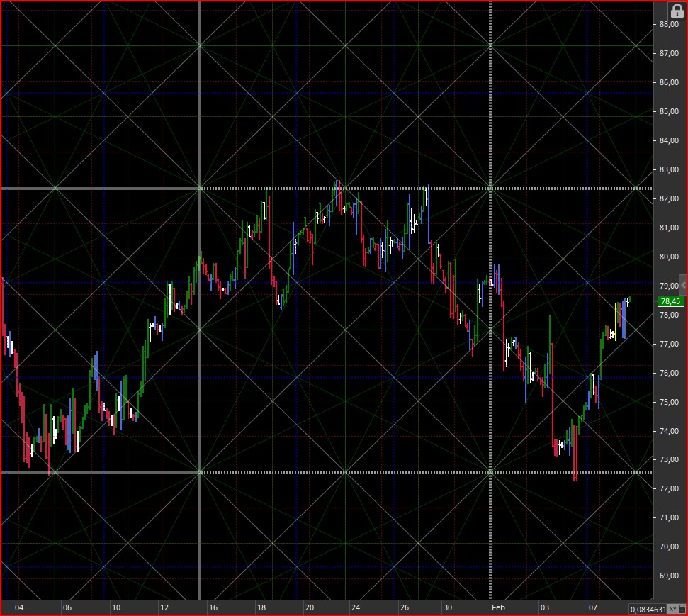The image size is (688, 616).
Task: Click the 88,00 price label
Action: click(x=669, y=25)
